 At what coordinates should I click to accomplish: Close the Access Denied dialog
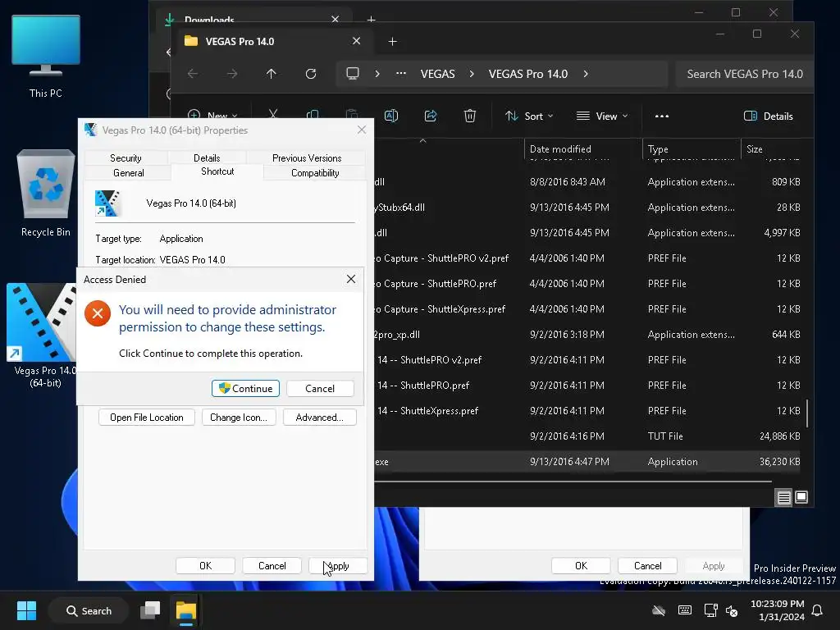pyautogui.click(x=351, y=279)
